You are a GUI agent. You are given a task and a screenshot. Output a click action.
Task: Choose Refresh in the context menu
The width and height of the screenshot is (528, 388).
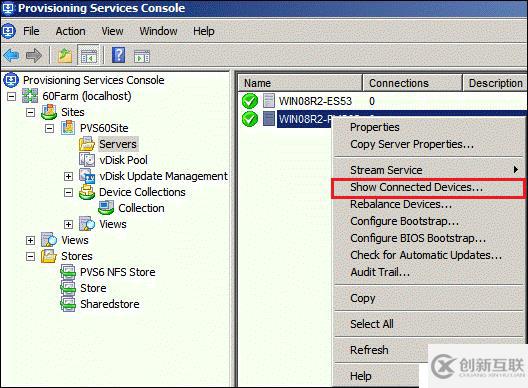(369, 350)
